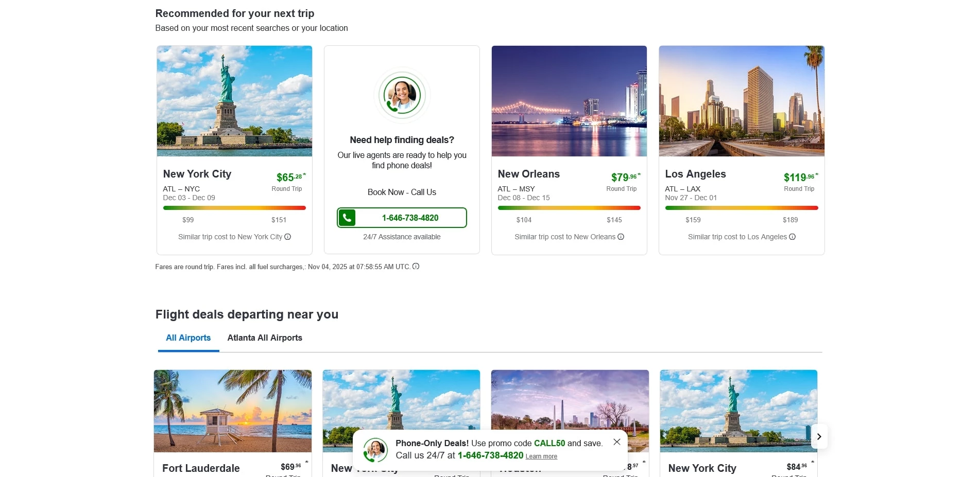
Task: Click Los Angeles price range bar
Action: [741, 208]
